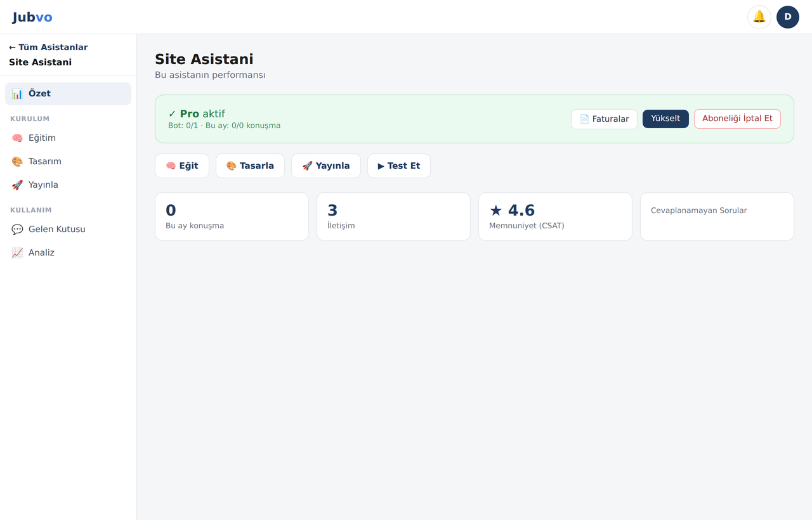Click the bar chart icon next to Özet
This screenshot has width=812, height=520.
point(17,94)
